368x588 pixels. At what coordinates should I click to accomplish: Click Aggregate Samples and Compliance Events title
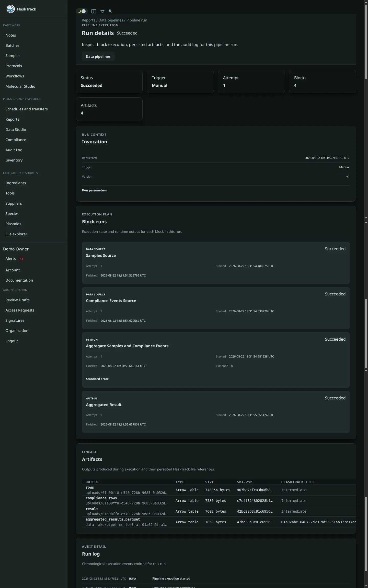pyautogui.click(x=127, y=346)
